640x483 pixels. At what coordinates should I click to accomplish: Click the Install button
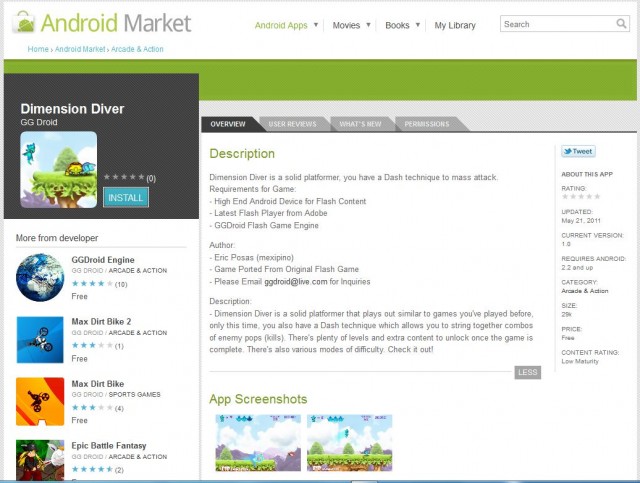tap(126, 198)
